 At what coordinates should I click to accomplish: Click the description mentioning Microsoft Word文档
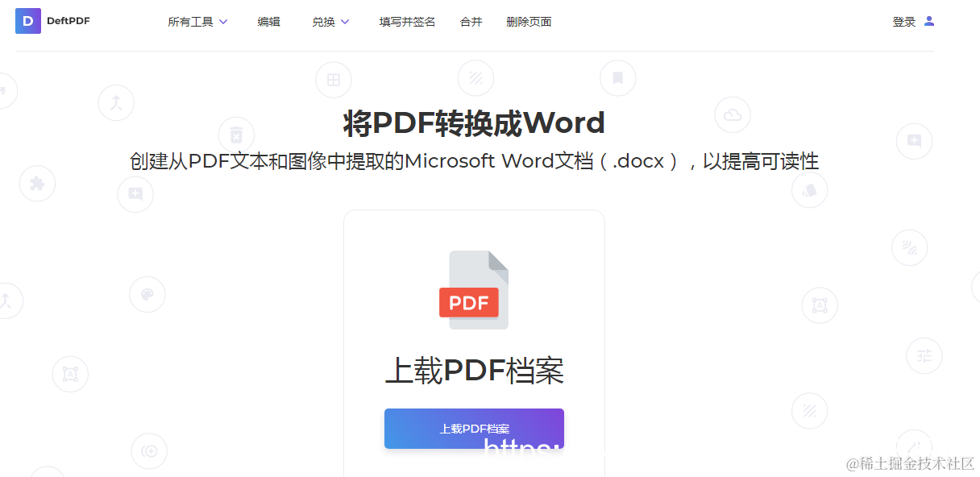tap(474, 161)
